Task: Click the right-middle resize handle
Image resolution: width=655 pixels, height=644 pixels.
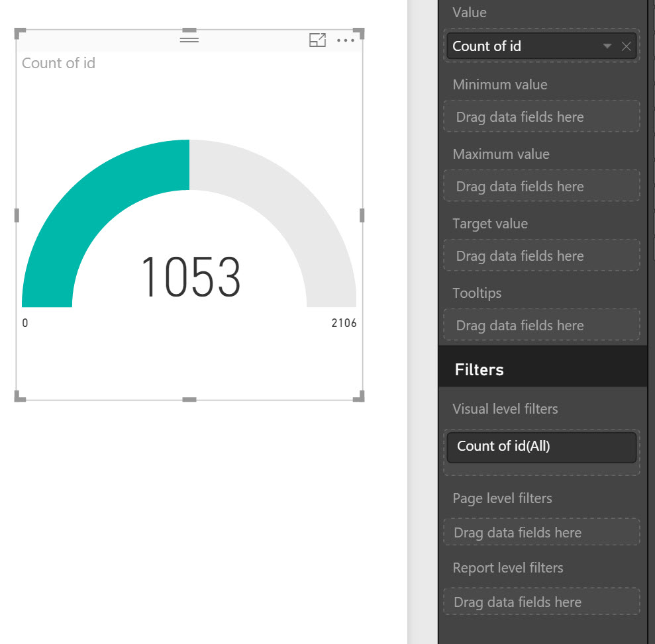Action: click(362, 215)
